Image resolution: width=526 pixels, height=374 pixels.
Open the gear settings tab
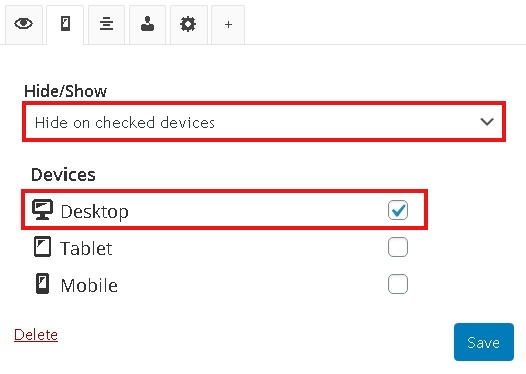[x=188, y=24]
